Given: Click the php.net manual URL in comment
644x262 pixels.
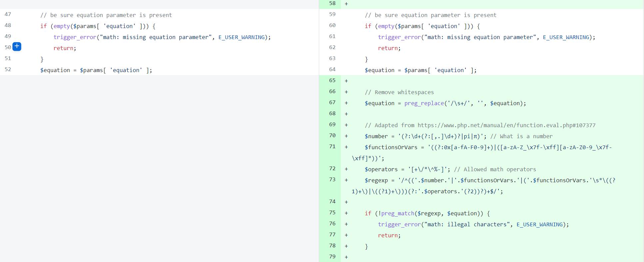Looking at the screenshot, I should pos(506,125).
